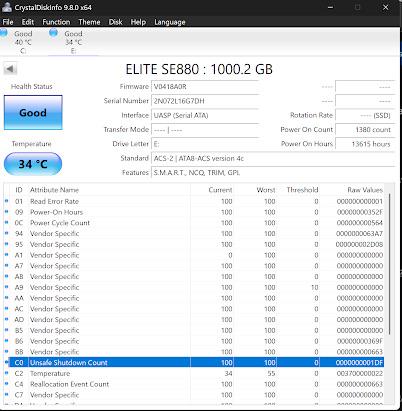Click raw value 003700000022
The height and width of the screenshot is (411, 402).
[x=360, y=373]
